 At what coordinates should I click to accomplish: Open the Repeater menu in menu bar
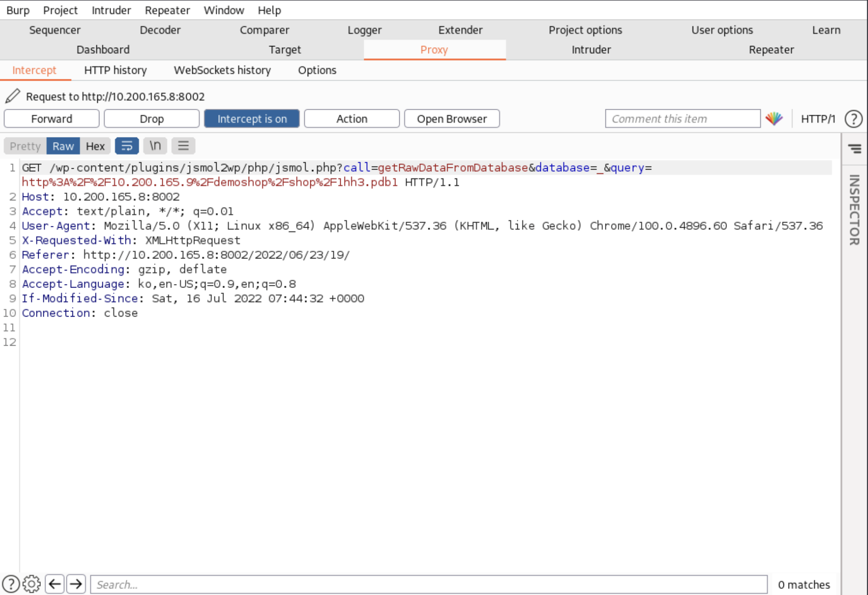point(167,10)
